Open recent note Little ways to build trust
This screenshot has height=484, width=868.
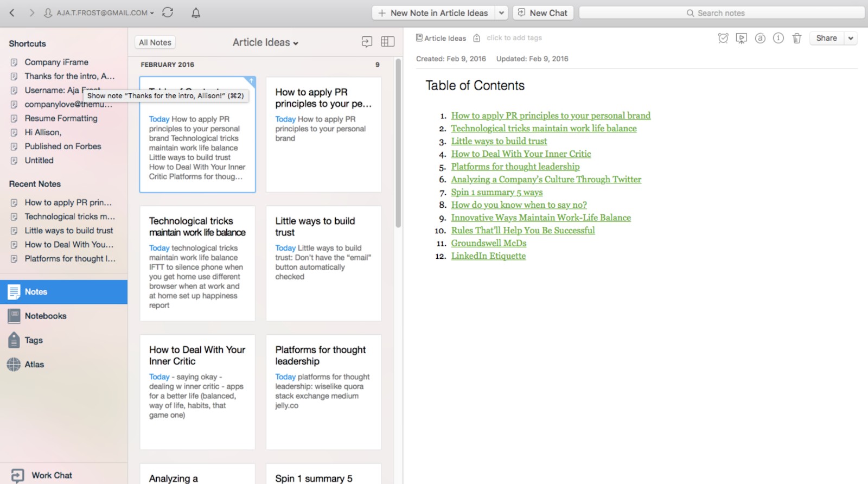[x=69, y=231]
